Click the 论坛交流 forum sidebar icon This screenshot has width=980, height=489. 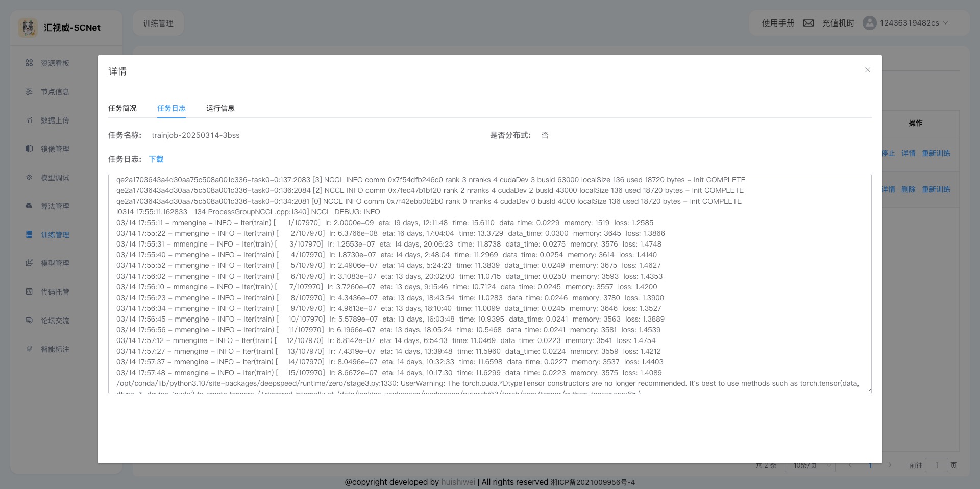click(29, 320)
